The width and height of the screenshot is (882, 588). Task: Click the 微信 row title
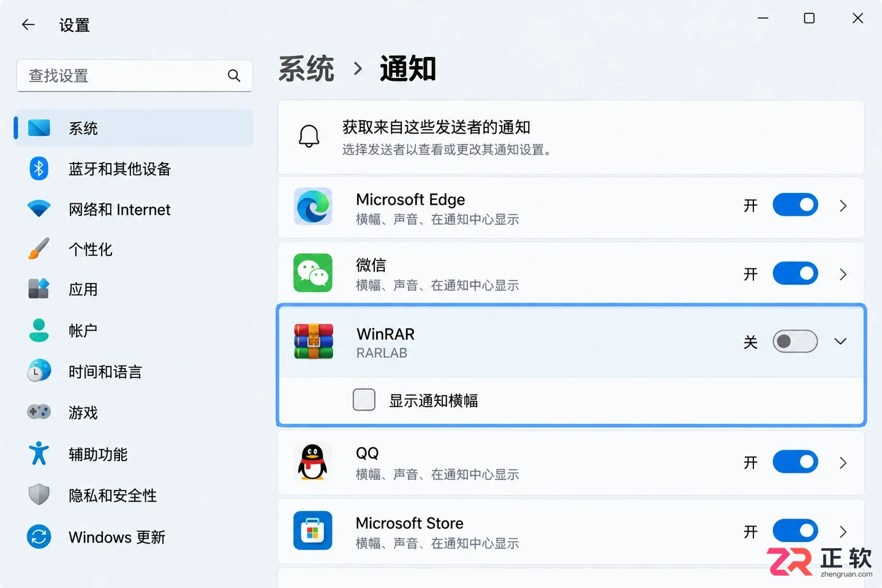pyautogui.click(x=371, y=265)
